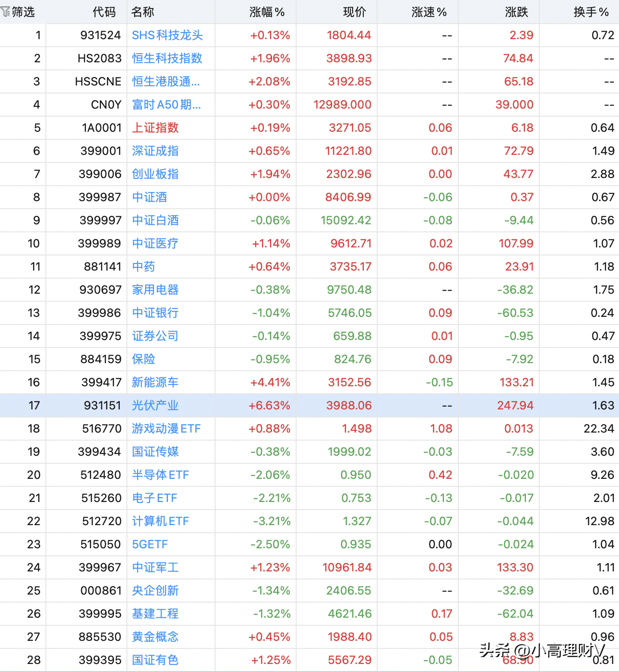
Task: Open 新能源车 index name
Action: pyautogui.click(x=155, y=382)
